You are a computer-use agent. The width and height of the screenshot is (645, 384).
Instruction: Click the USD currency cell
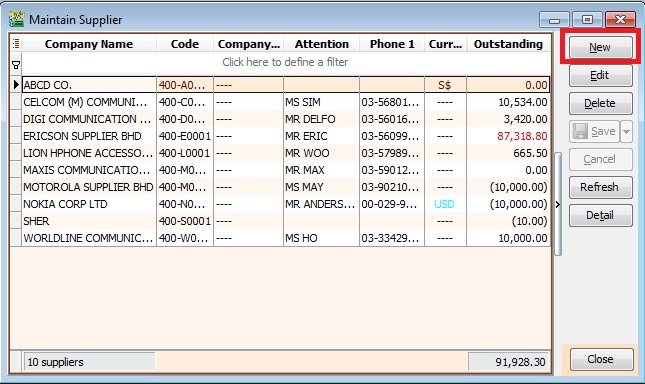click(445, 204)
